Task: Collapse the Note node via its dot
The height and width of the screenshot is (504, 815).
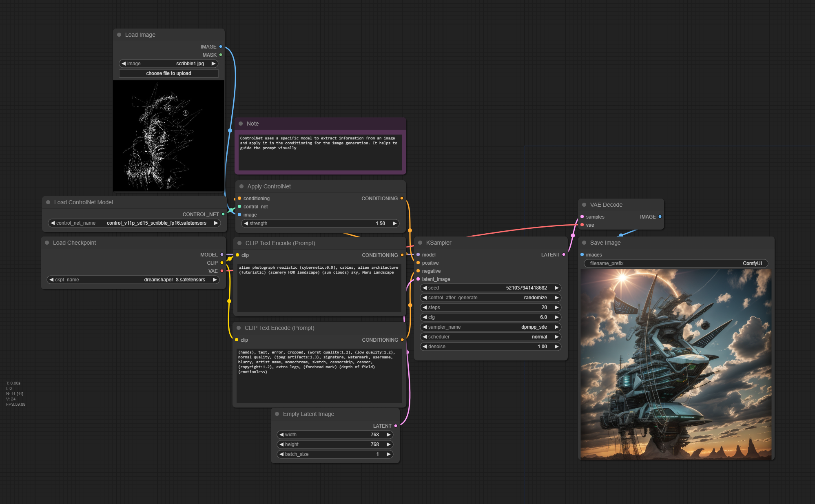Action: click(x=241, y=124)
